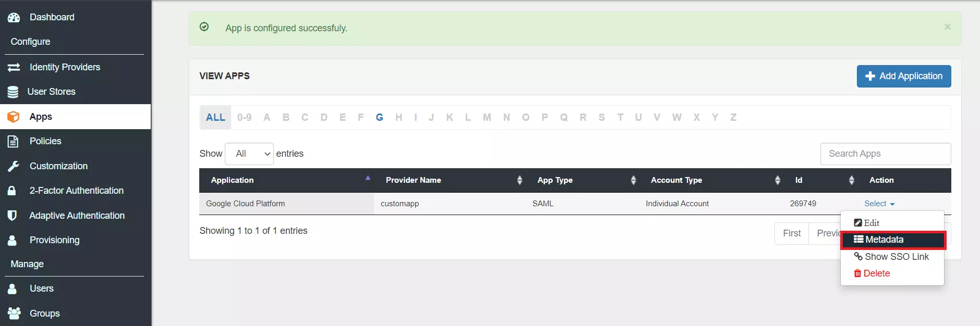Click the 2-Factor Authentication lock icon
This screenshot has height=326, width=980.
pos(11,191)
